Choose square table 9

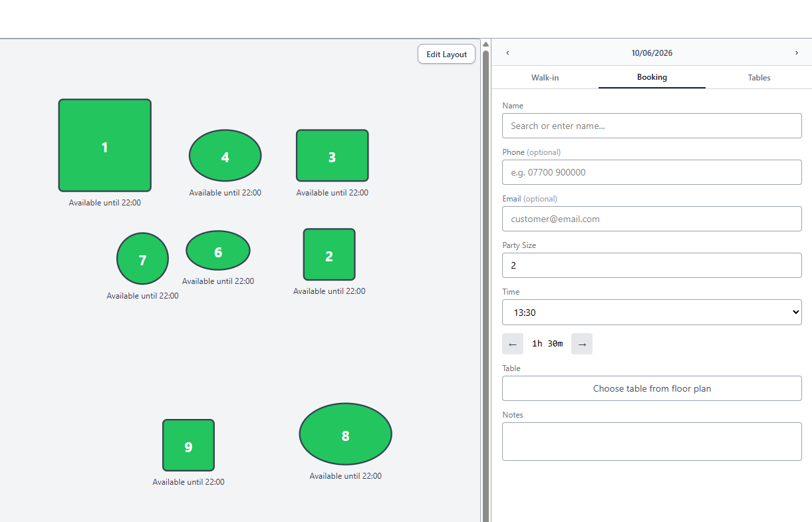click(189, 446)
